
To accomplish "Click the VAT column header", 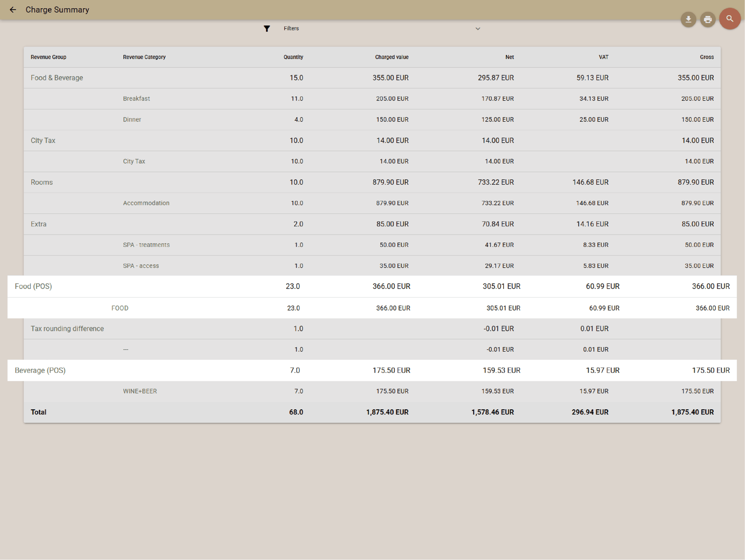I will click(x=603, y=57).
